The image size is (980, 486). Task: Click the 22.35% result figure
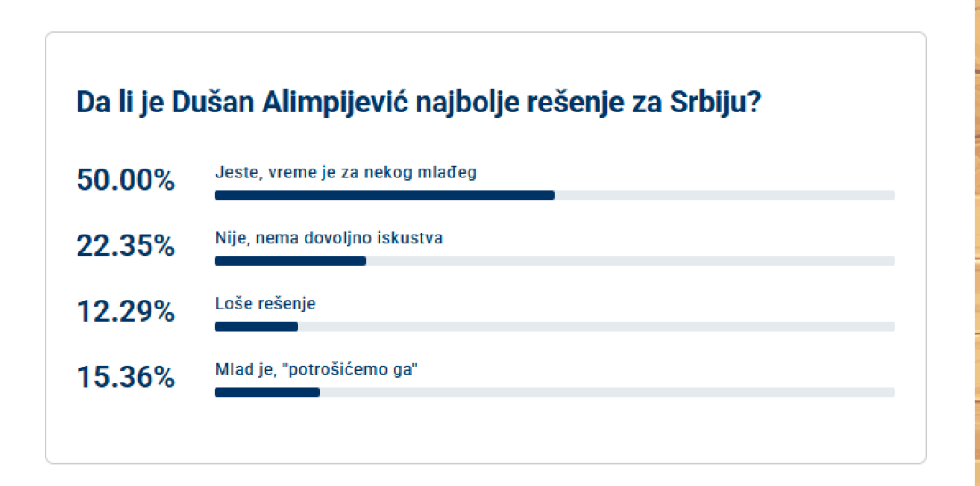click(x=126, y=246)
